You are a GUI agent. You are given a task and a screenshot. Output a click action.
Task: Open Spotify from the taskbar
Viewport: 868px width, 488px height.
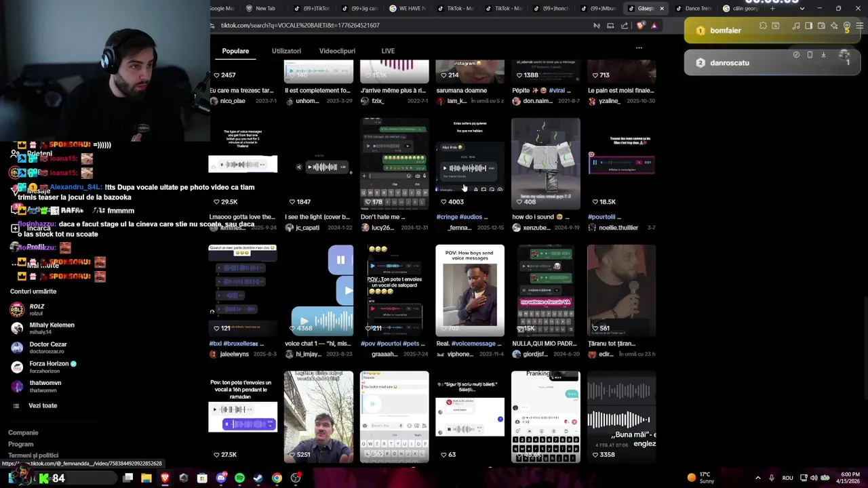239,478
